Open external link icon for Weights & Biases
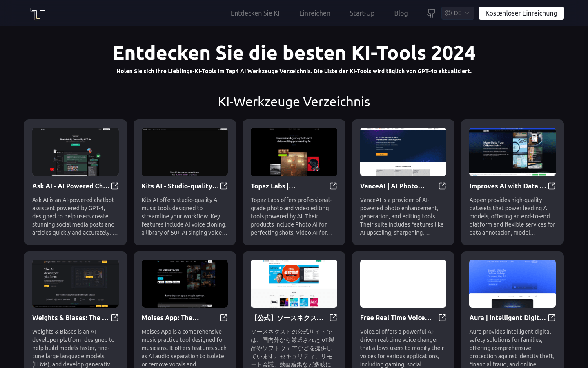 tap(115, 318)
